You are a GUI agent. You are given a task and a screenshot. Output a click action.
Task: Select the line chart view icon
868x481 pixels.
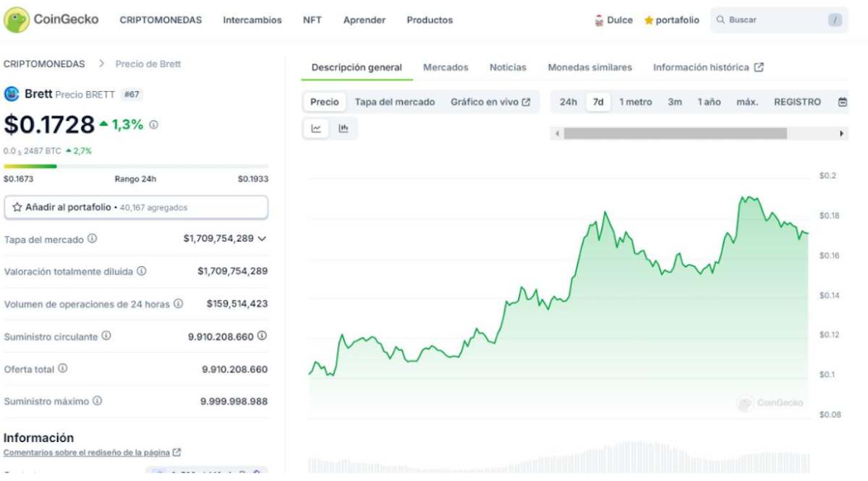tap(316, 128)
